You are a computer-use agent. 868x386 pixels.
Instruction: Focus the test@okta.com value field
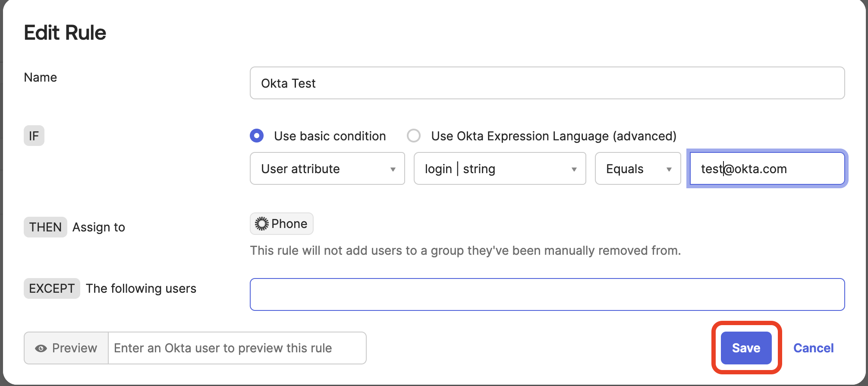[767, 169]
